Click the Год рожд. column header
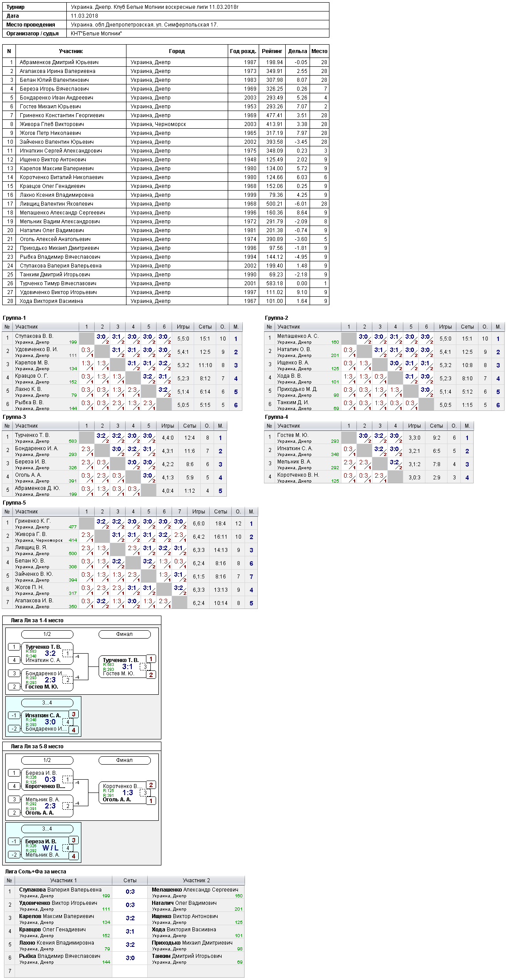Screen dimensions: 509x980 click(x=243, y=51)
